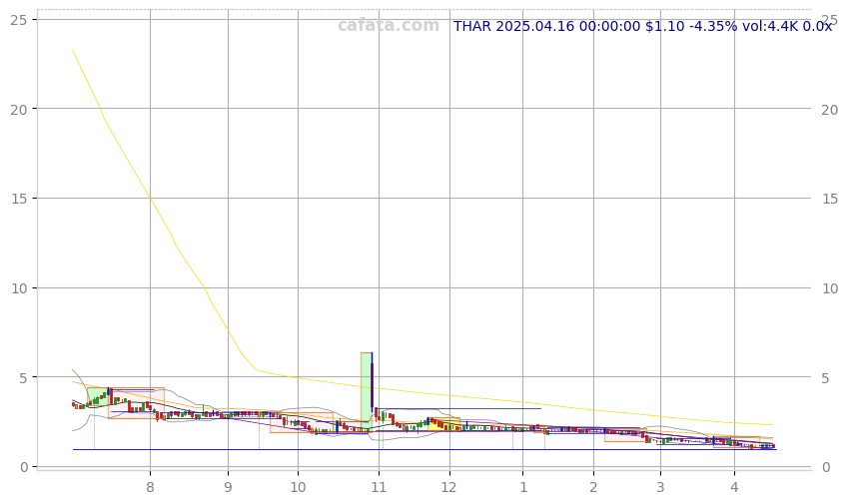Click the x-axis month label 12
The width and height of the screenshot is (848, 504).
click(448, 487)
